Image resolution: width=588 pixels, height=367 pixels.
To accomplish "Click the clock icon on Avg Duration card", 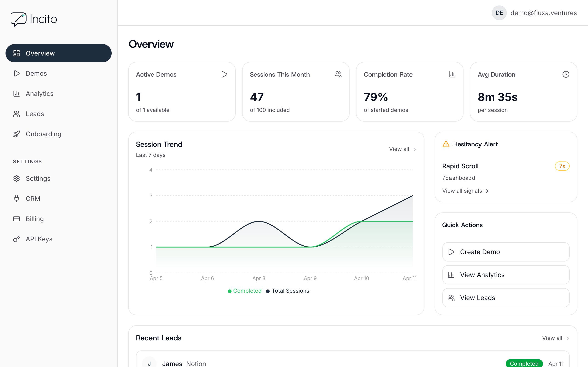I will (566, 75).
